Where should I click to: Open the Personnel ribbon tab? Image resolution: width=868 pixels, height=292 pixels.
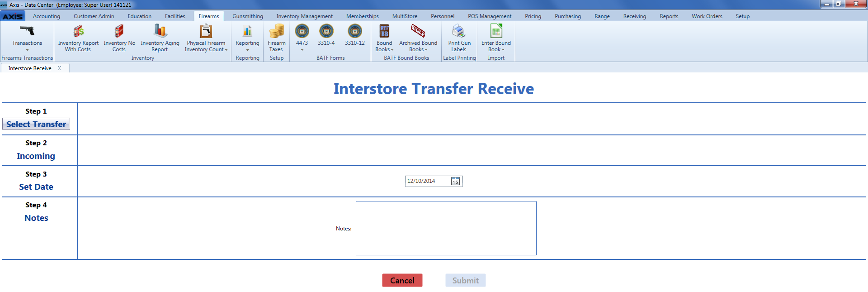(443, 16)
